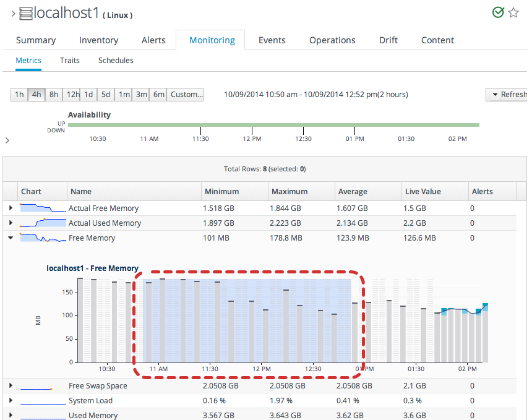The width and height of the screenshot is (532, 420).
Task: Click the green availability checkmark icon
Action: [x=498, y=12]
